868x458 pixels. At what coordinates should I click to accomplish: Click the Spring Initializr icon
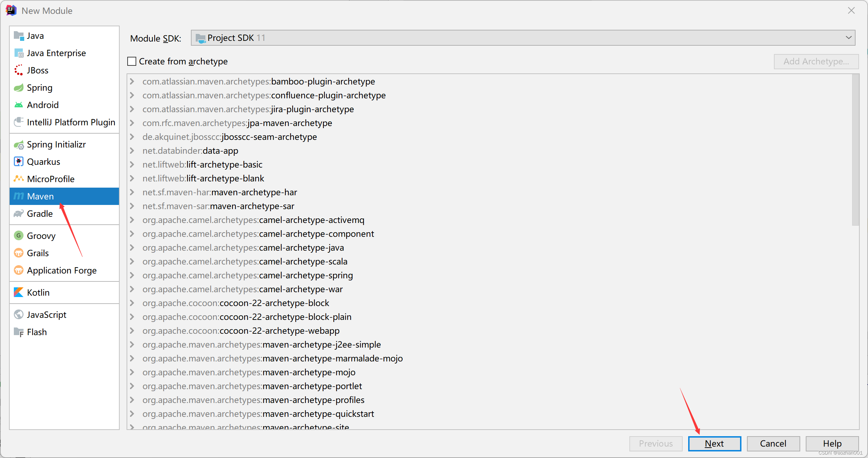click(x=19, y=144)
